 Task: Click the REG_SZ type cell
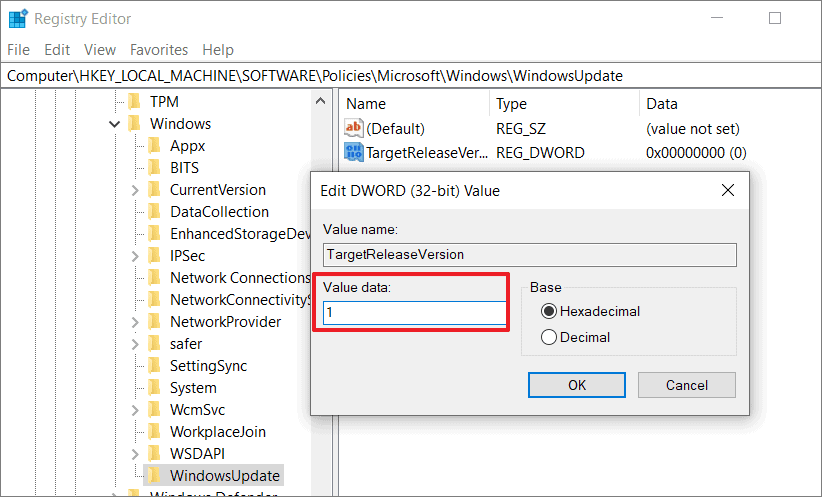(x=521, y=128)
